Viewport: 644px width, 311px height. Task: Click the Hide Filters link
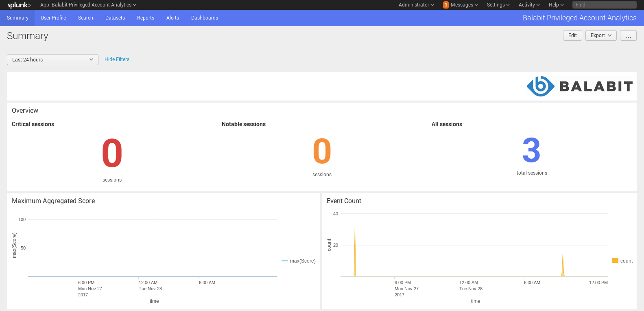click(x=117, y=59)
